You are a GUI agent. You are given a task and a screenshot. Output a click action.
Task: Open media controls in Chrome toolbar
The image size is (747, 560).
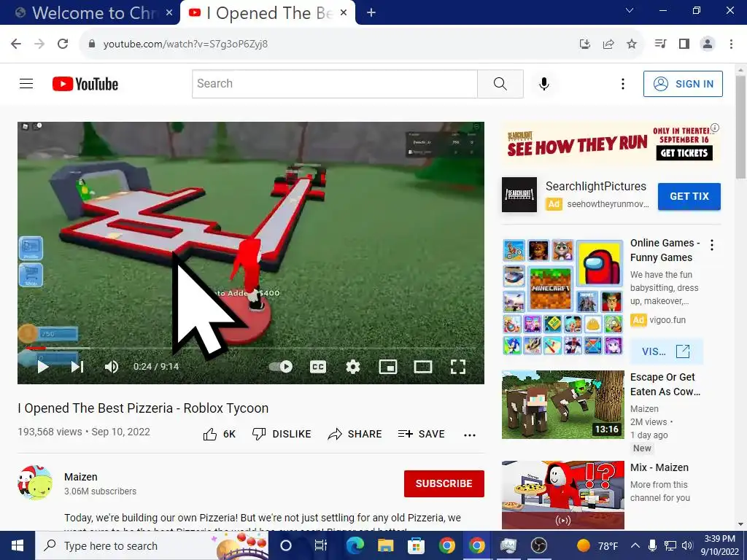[x=661, y=44]
